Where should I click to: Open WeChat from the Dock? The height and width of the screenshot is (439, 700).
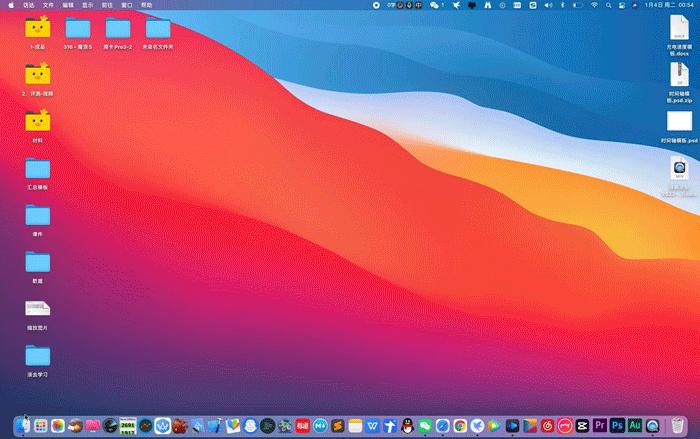click(425, 426)
